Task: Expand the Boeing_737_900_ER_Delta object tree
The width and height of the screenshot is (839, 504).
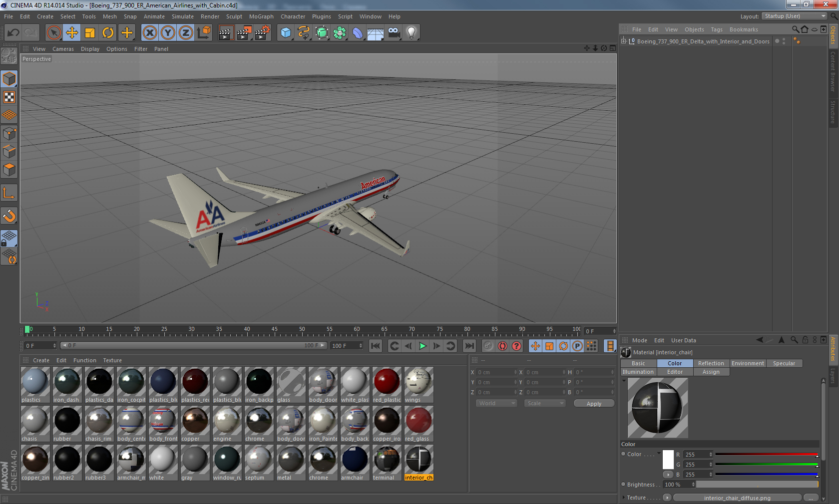Action: [624, 41]
